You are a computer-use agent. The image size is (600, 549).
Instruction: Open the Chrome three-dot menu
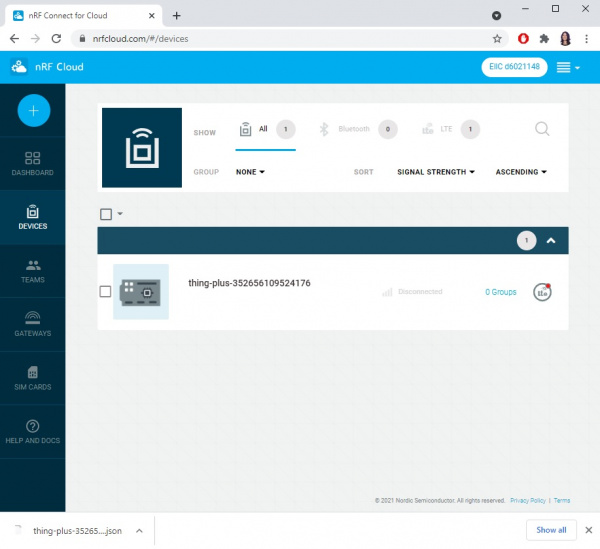point(586,39)
